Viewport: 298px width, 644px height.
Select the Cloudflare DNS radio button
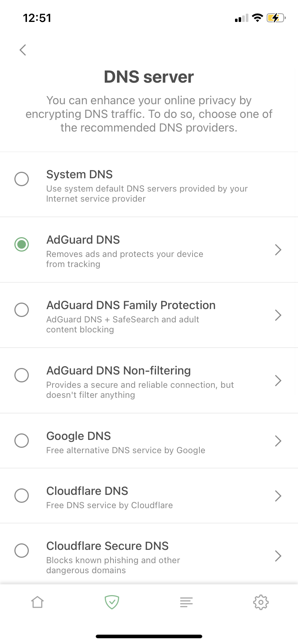point(22,495)
